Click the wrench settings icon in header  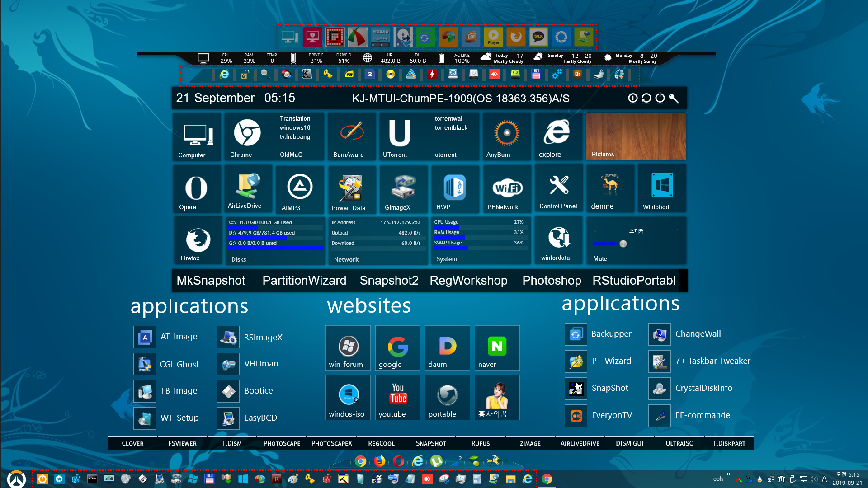click(674, 98)
